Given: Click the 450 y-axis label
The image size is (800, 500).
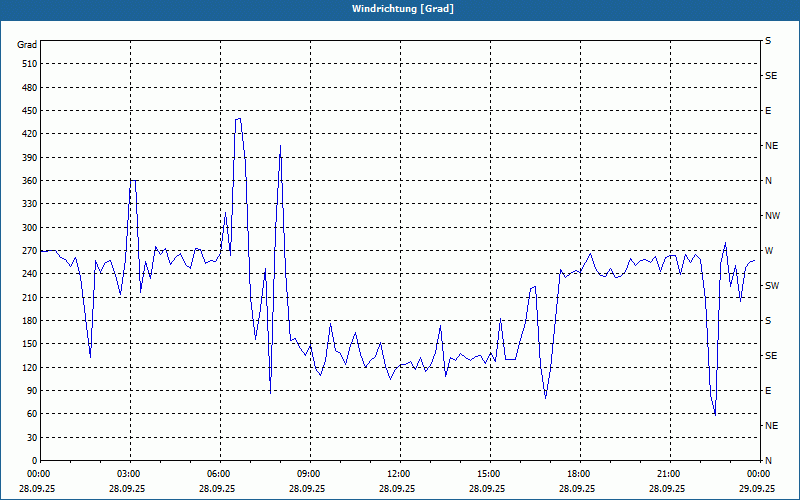Looking at the screenshot, I should 30,111.
